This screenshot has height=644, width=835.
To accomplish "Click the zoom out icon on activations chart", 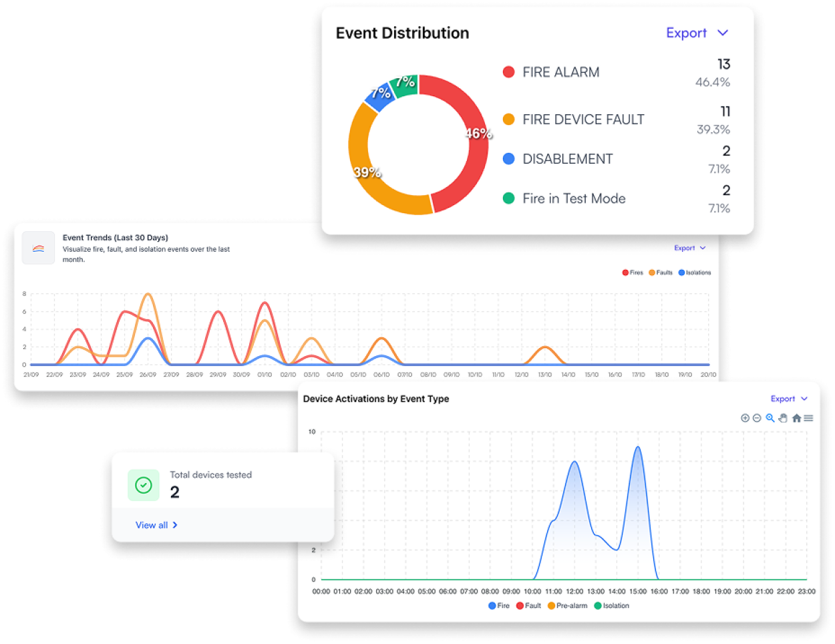I will [x=757, y=418].
